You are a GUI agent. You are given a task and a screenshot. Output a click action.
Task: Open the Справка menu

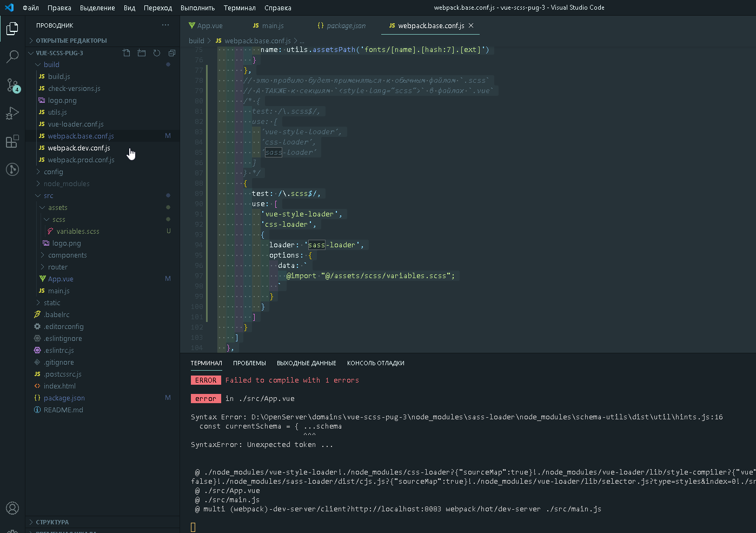point(278,8)
